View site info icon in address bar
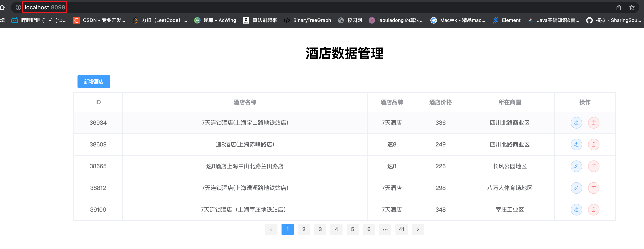This screenshot has width=644, height=249. [x=18, y=8]
